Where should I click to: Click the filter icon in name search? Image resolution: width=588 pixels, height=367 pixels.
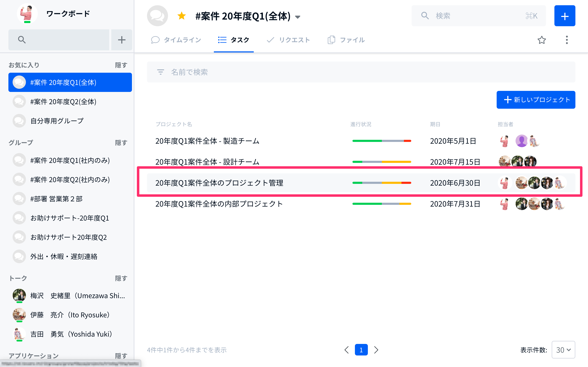coord(160,72)
